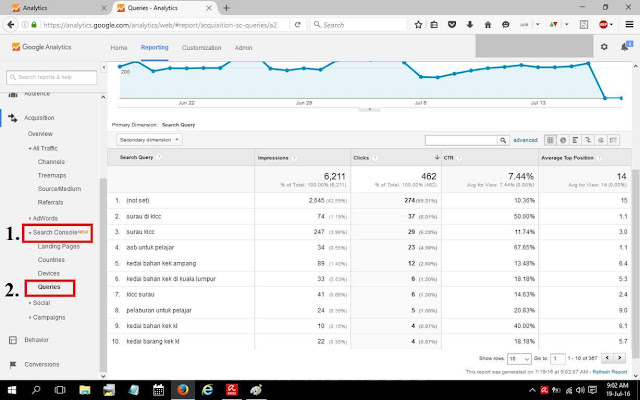The width and height of the screenshot is (640, 400).
Task: Open the Admin tab
Action: pos(243,48)
